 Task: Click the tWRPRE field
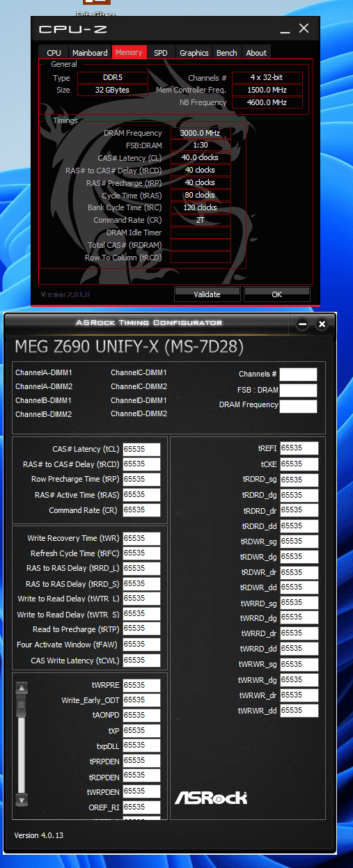click(141, 686)
